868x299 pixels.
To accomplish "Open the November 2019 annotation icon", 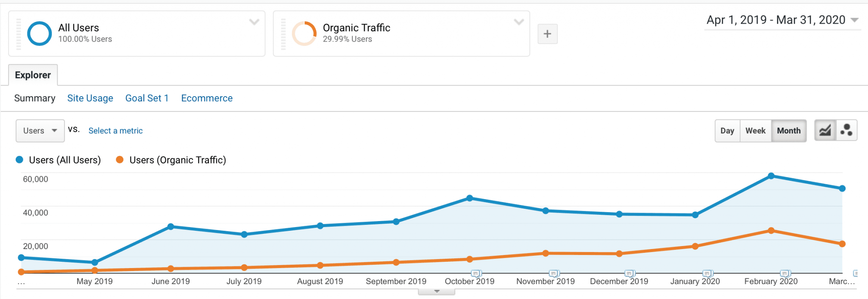I will 554,274.
